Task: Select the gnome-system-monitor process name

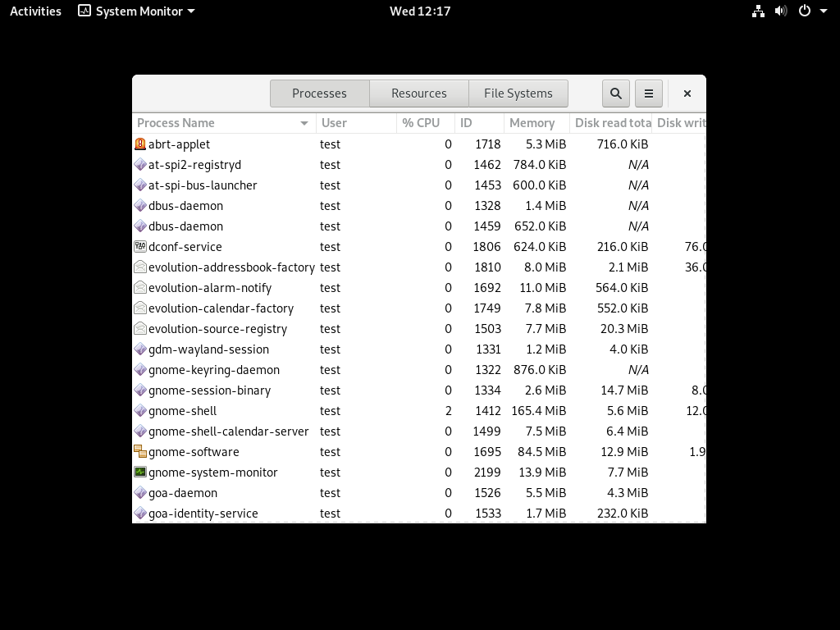Action: [x=213, y=472]
